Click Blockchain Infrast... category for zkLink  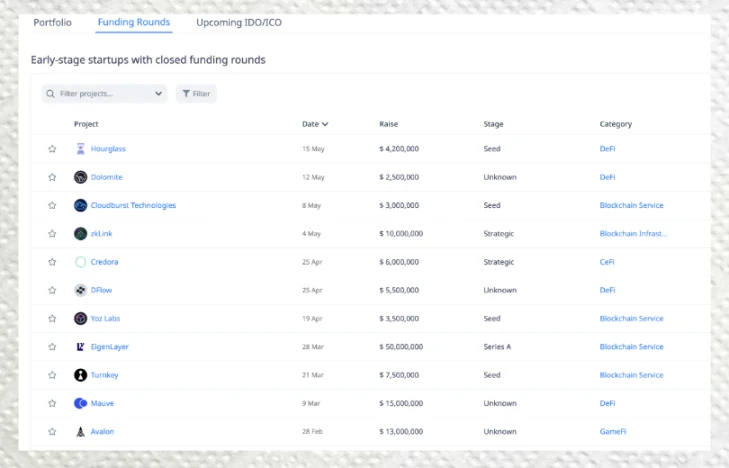[633, 234]
